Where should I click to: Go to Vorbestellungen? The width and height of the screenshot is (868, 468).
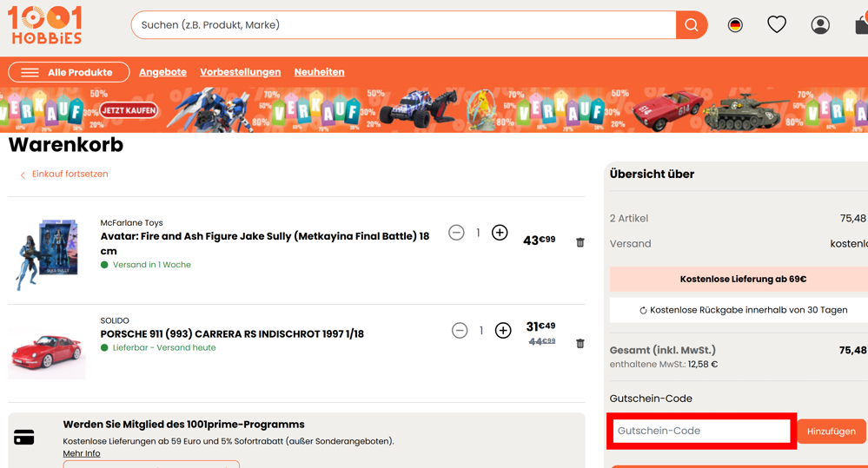tap(241, 72)
